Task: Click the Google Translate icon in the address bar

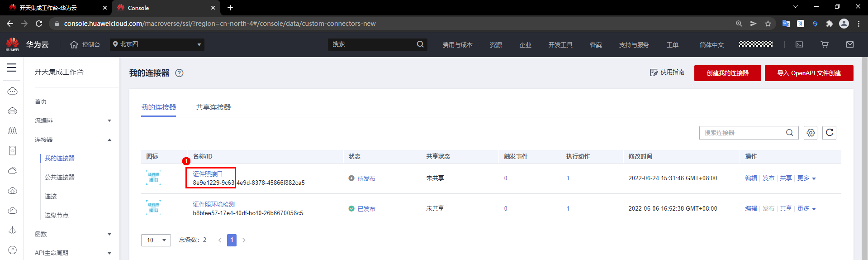Action: coord(786,24)
